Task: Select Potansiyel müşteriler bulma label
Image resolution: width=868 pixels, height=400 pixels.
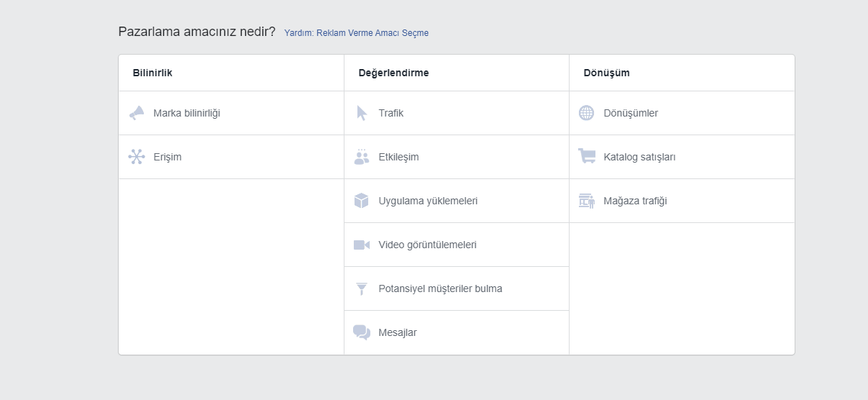Action: coord(441,288)
